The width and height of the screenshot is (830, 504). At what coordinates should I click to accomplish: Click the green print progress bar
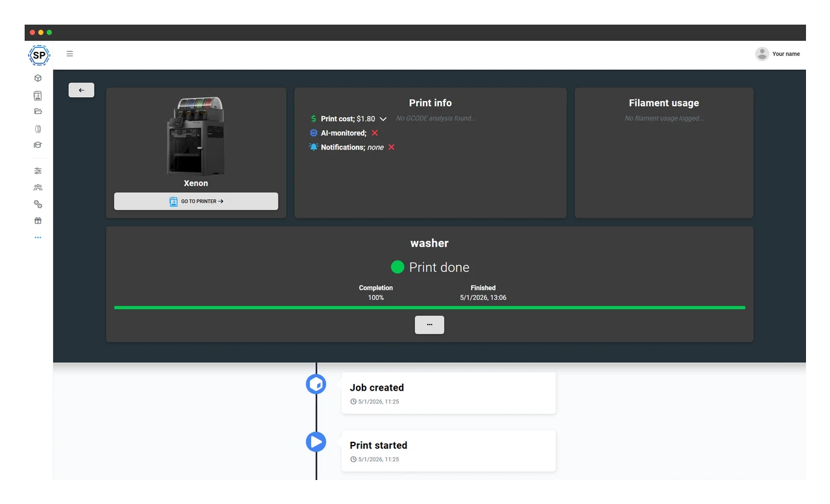point(429,308)
